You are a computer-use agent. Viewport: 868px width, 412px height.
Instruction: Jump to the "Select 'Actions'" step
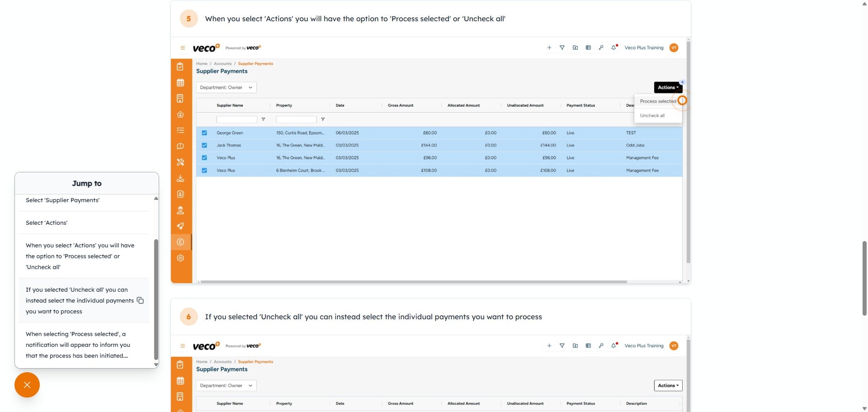coord(47,223)
